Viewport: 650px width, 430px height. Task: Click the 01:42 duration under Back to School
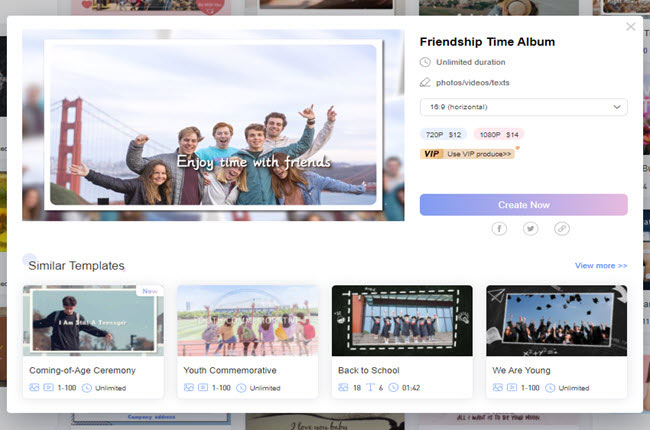coord(411,388)
